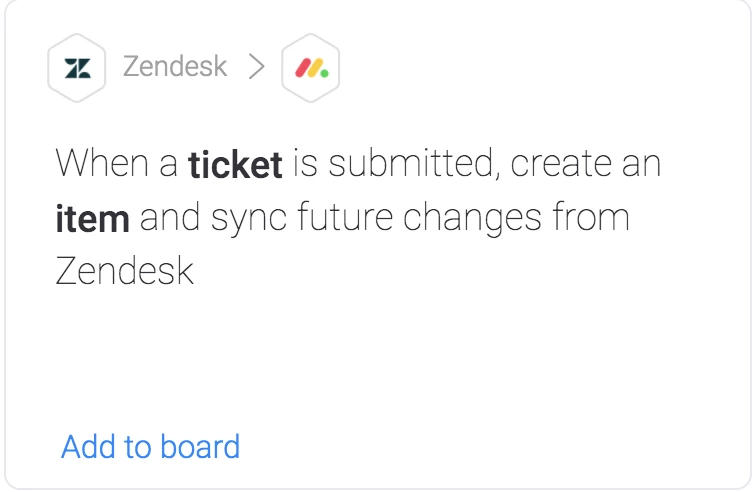
Task: Click Zendesk at the end of description
Action: pos(124,272)
